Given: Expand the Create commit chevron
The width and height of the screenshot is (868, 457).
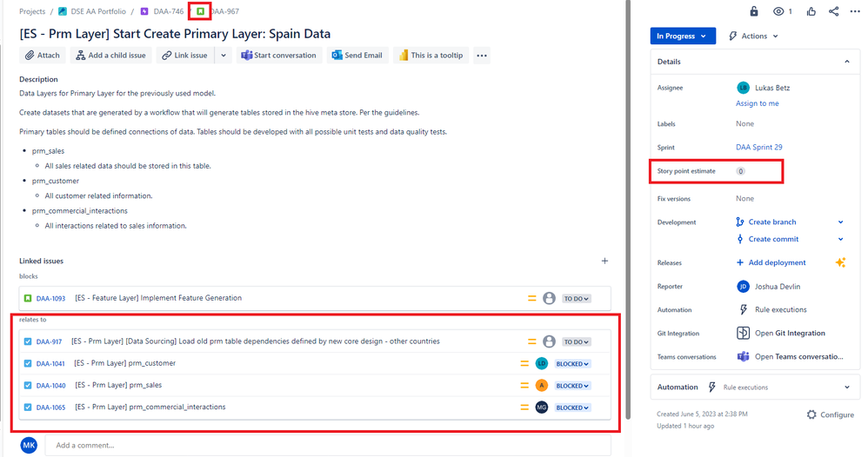Looking at the screenshot, I should click(x=840, y=239).
